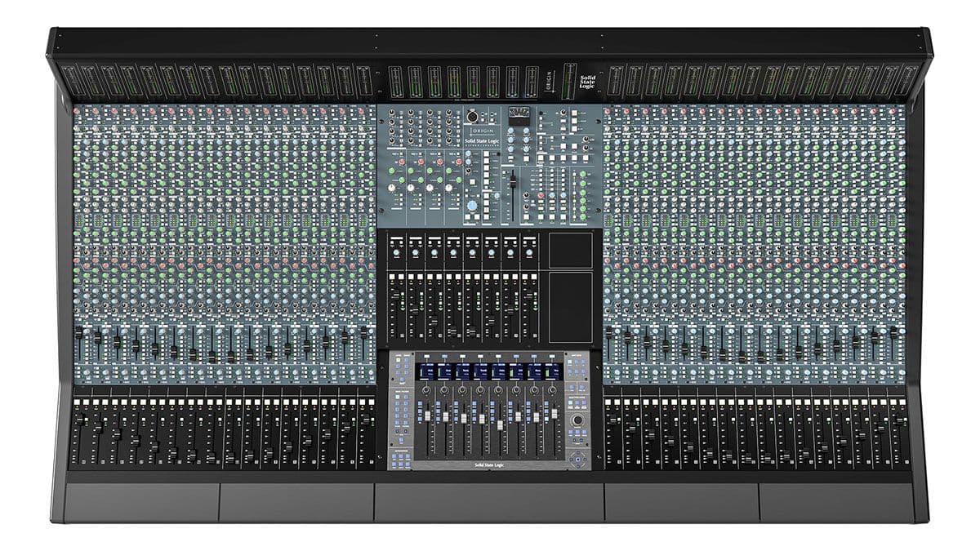
Task: Toggle the red cut button beside the master fader
Action: tap(540, 195)
